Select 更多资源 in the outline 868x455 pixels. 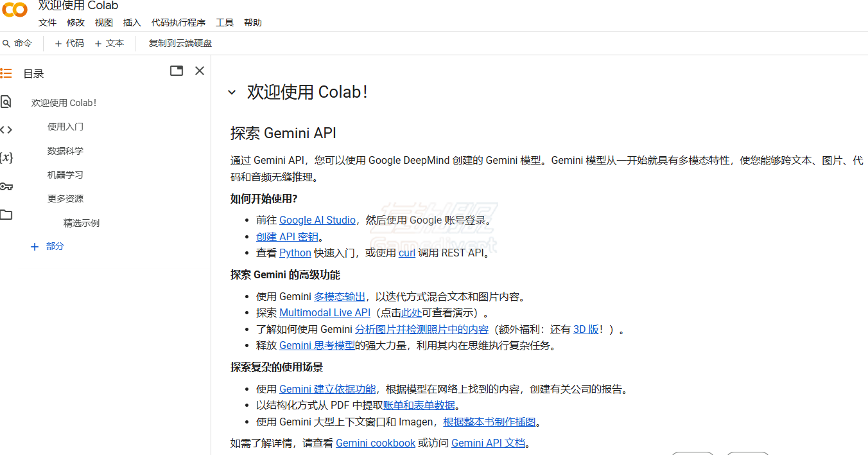pyautogui.click(x=65, y=199)
